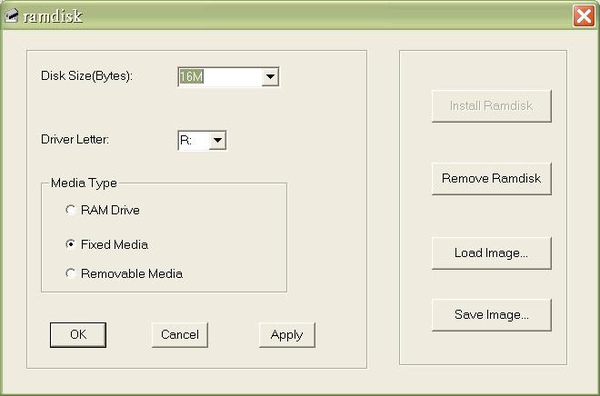Open the Disk Size dropdown arrow
Screen dimensions: 600x396
click(270, 77)
